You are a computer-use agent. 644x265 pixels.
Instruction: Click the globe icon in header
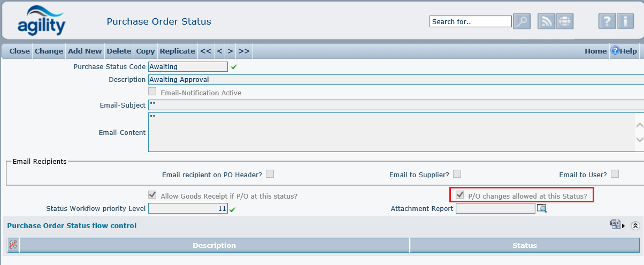[x=564, y=21]
